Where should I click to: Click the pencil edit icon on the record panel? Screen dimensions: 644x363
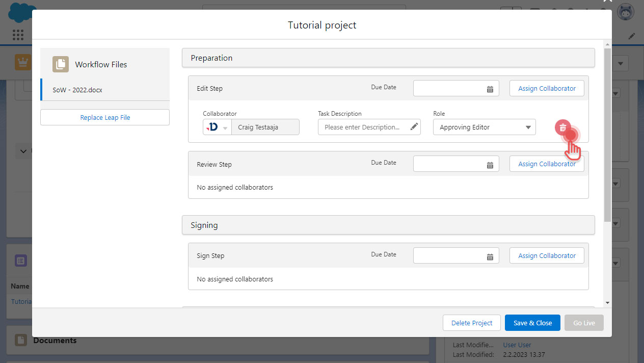(x=632, y=36)
